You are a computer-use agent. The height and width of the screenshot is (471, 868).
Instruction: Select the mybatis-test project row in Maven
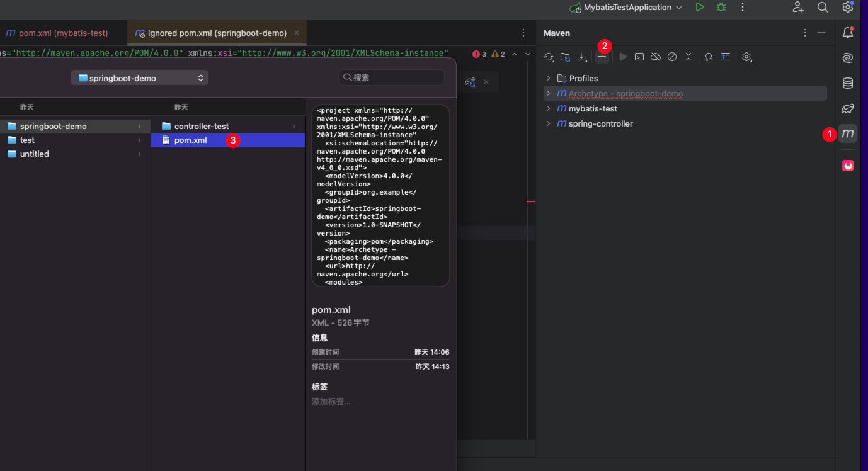(x=685, y=108)
